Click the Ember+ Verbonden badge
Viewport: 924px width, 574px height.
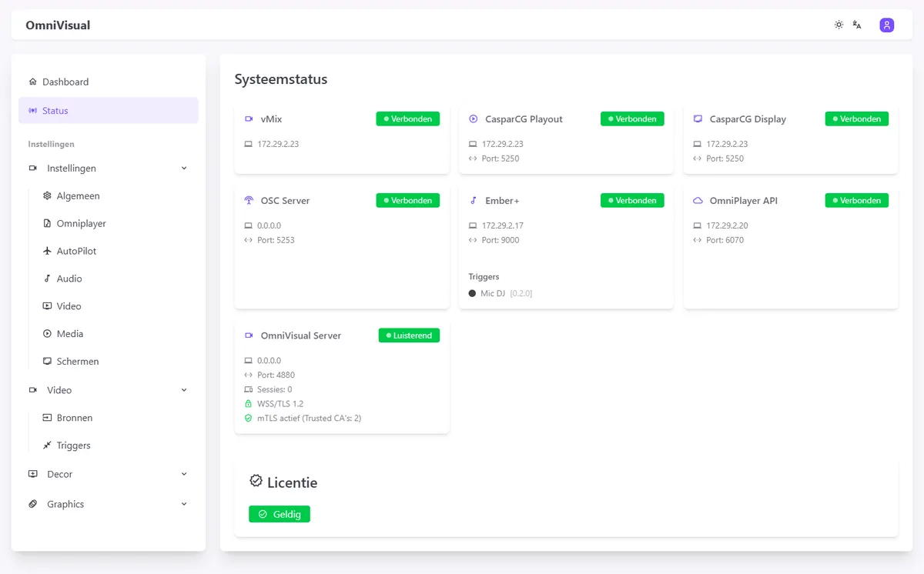pos(632,201)
